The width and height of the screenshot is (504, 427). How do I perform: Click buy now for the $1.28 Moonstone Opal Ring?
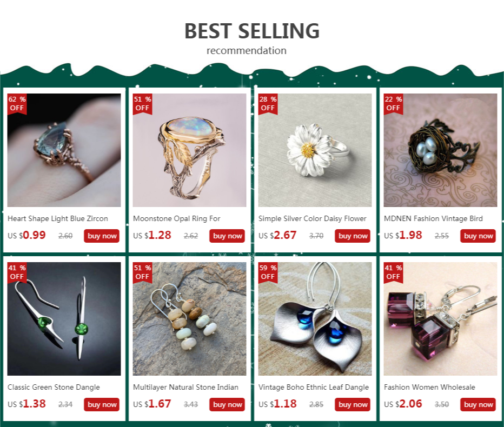tap(227, 236)
